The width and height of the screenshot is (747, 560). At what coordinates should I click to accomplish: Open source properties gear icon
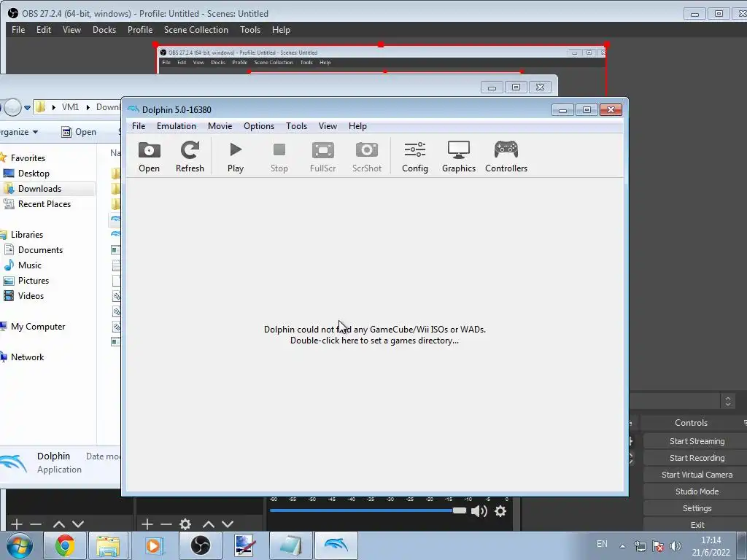click(185, 524)
